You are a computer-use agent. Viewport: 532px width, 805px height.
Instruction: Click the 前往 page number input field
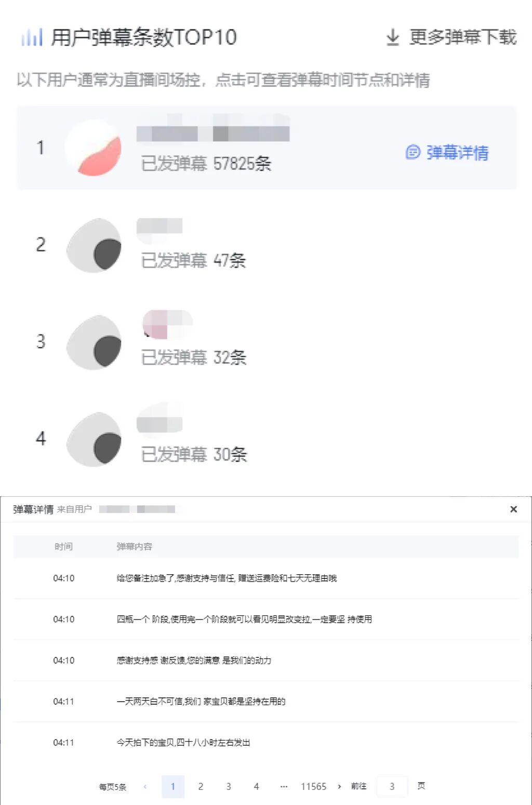pyautogui.click(x=392, y=786)
